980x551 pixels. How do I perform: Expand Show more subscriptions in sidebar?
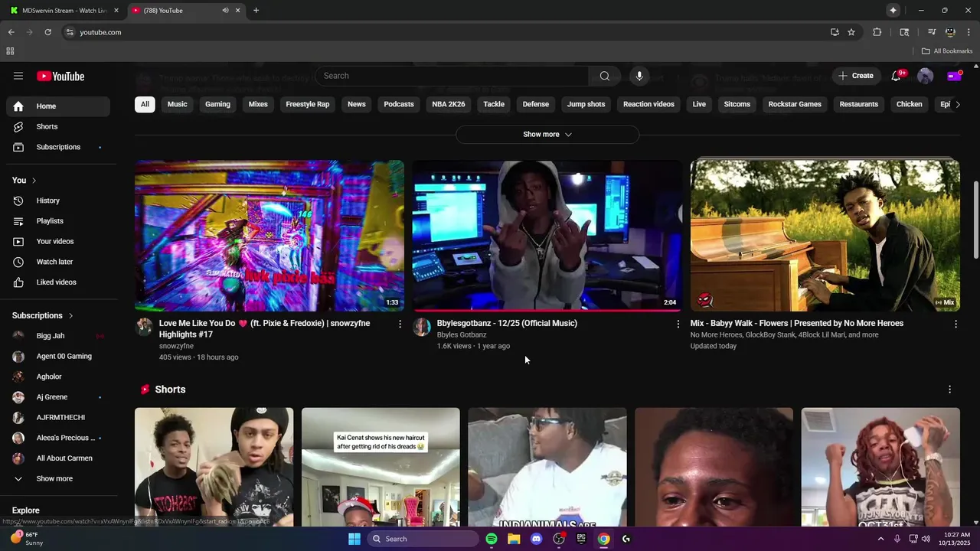click(x=58, y=479)
